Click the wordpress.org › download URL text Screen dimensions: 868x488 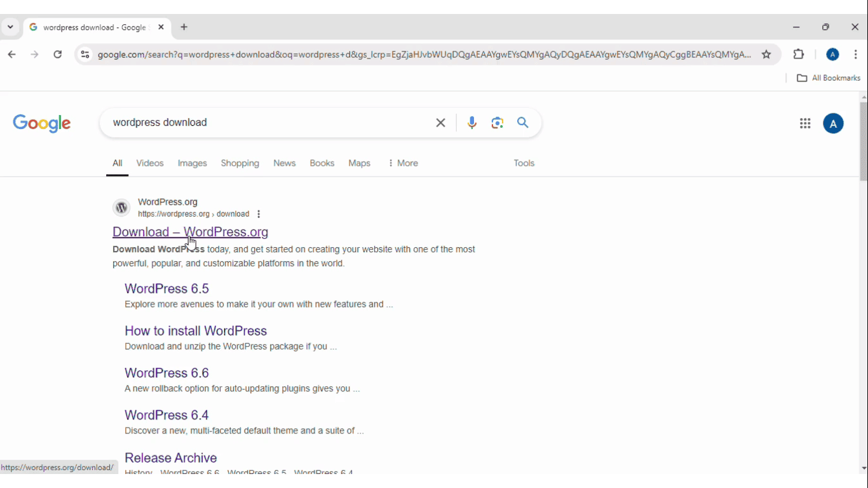tap(194, 214)
